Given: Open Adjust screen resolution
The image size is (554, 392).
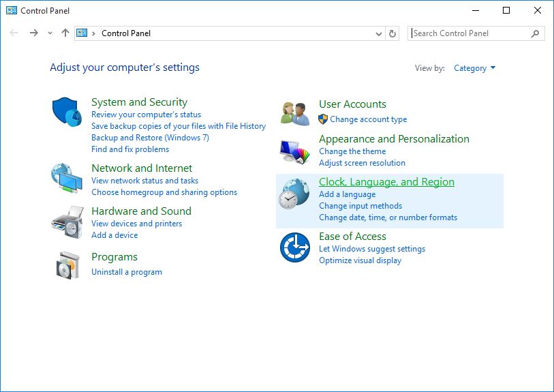Looking at the screenshot, I should pos(362,163).
